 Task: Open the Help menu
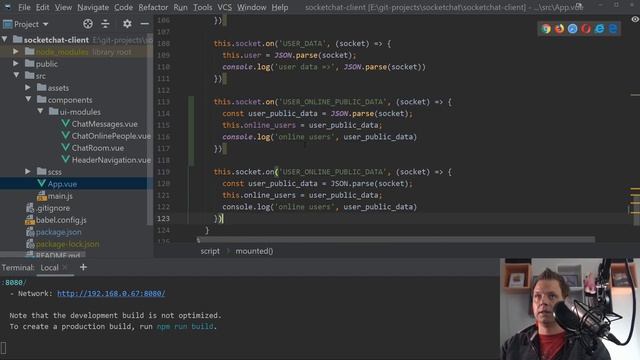[x=280, y=7]
